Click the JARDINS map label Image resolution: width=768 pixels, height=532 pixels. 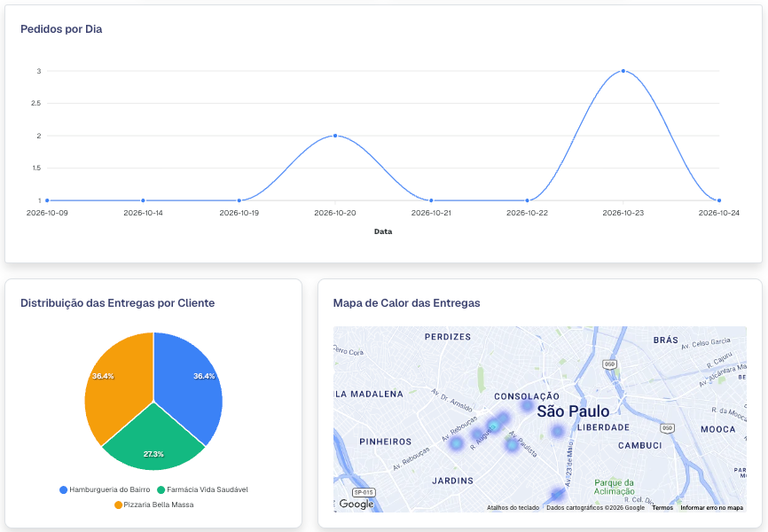click(x=452, y=481)
